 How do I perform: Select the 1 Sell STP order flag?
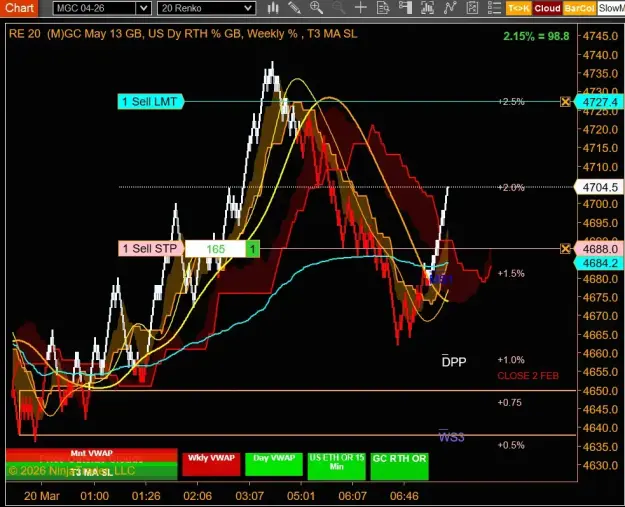pyautogui.click(x=151, y=249)
